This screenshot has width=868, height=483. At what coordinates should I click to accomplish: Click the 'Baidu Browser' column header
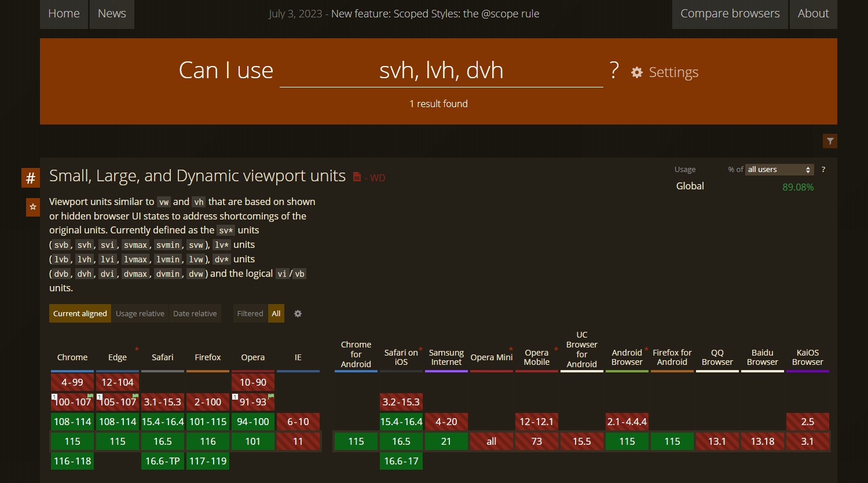763,357
